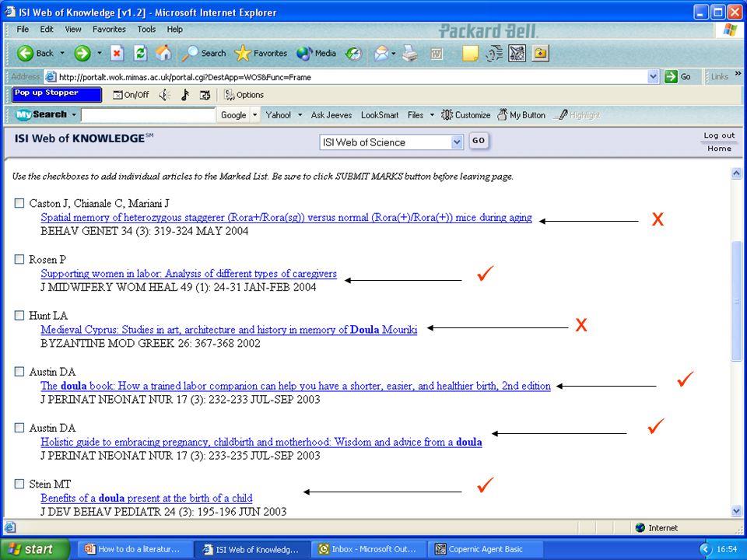Expand the Mail button dropdown arrow

click(394, 54)
